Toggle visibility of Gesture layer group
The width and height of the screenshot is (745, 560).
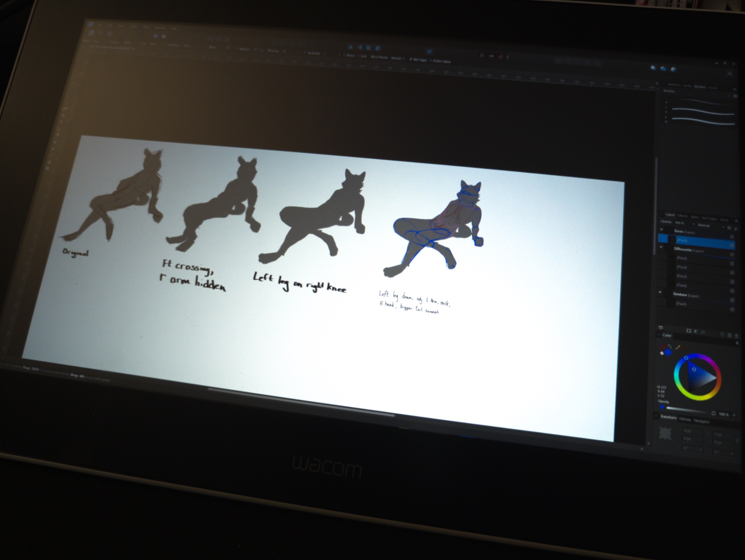(x=732, y=300)
